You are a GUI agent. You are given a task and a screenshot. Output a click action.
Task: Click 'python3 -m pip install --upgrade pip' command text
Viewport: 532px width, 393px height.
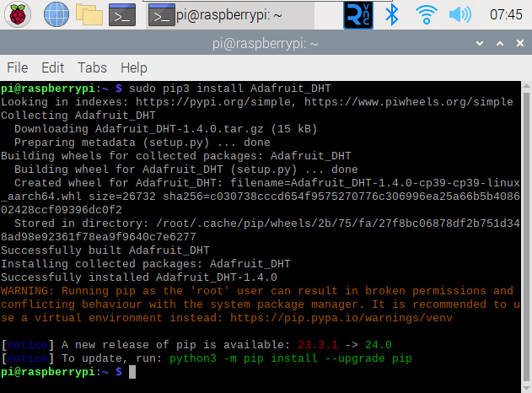click(x=290, y=358)
